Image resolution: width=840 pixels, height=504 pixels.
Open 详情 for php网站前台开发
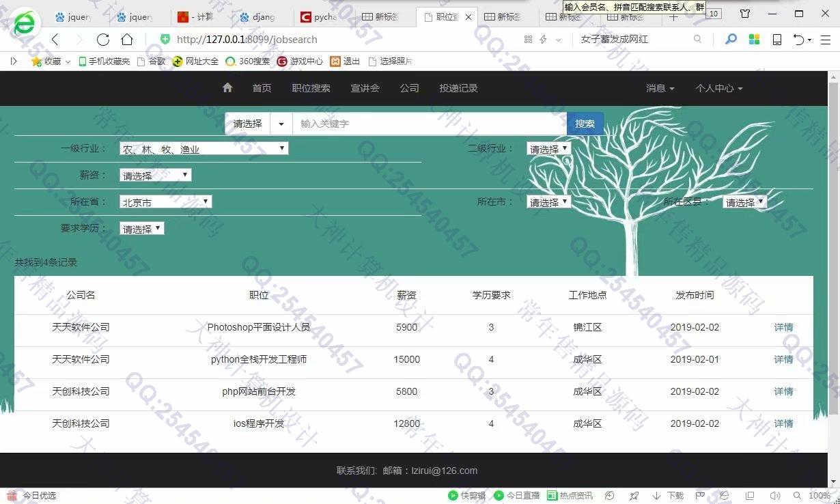click(783, 391)
